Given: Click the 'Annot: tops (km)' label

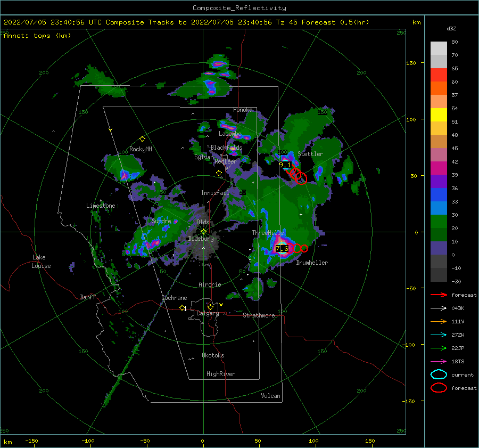Looking at the screenshot, I should tap(37, 36).
